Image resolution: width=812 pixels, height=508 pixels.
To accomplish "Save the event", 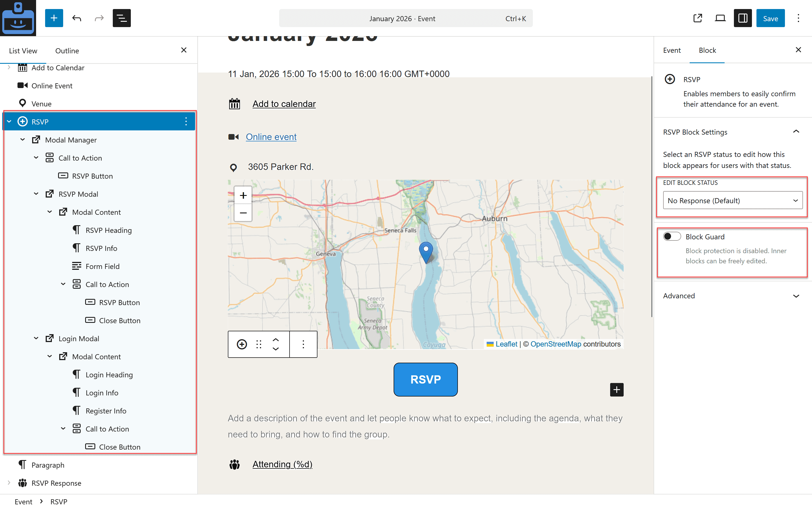I will 770,18.
